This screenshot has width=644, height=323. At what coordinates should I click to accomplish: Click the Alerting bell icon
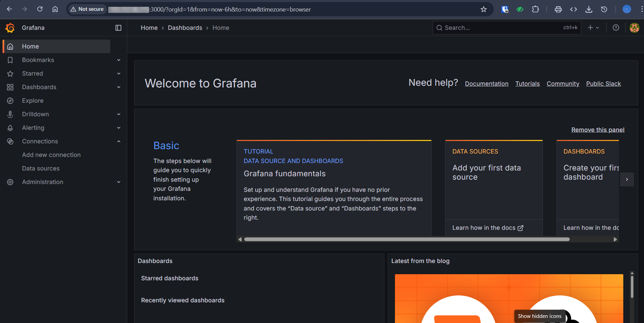(x=10, y=128)
